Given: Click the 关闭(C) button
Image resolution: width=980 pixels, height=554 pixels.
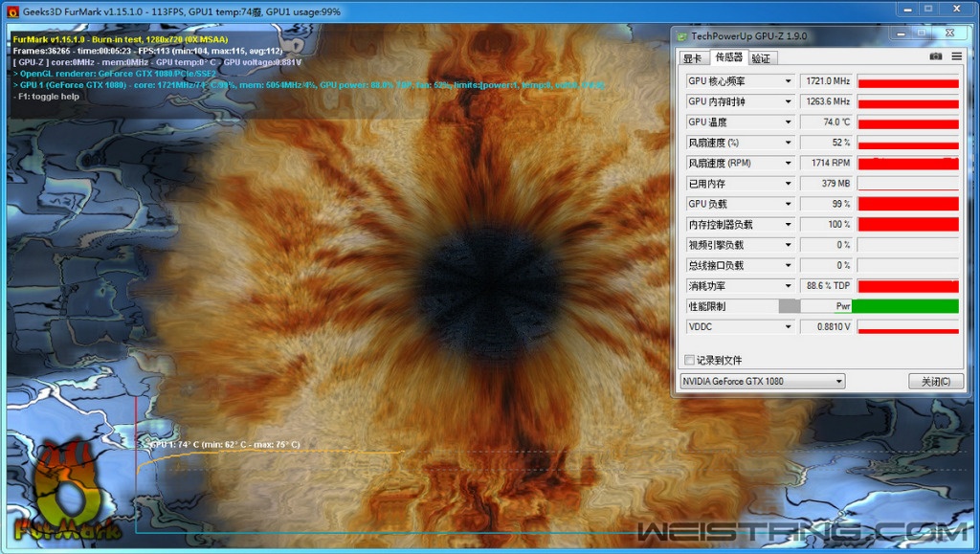Looking at the screenshot, I should coord(936,381).
